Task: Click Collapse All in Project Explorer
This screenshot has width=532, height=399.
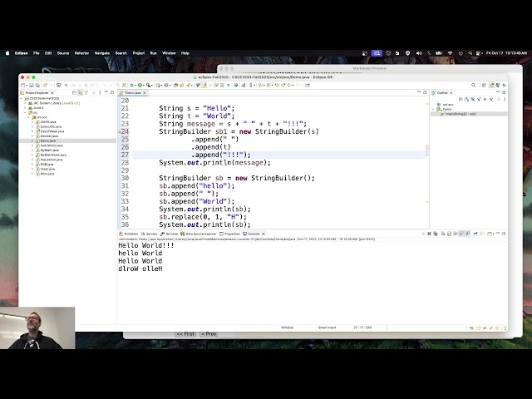Action: 74,92
